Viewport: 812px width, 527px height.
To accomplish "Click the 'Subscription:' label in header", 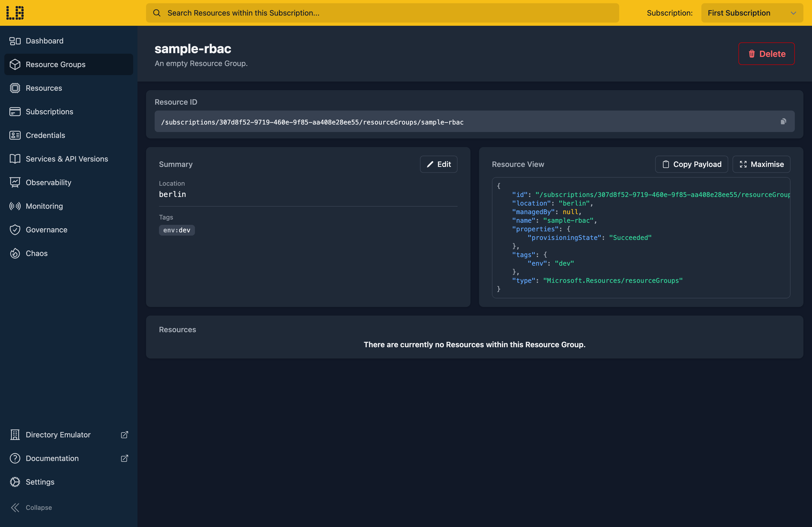I will coord(669,13).
